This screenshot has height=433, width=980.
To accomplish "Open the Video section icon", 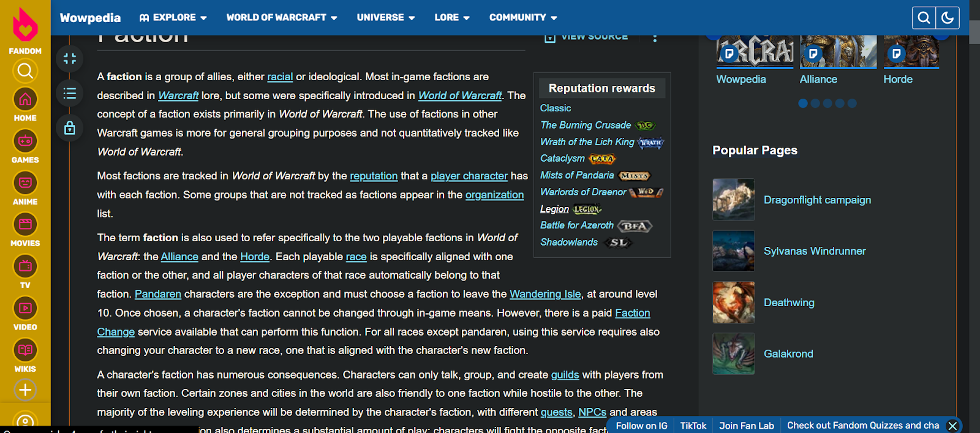I will click(x=25, y=308).
